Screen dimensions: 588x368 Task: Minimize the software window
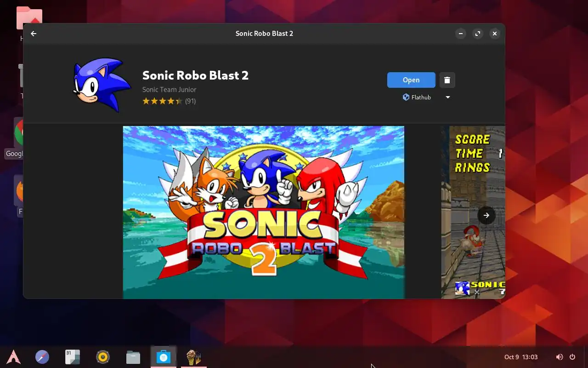click(461, 34)
